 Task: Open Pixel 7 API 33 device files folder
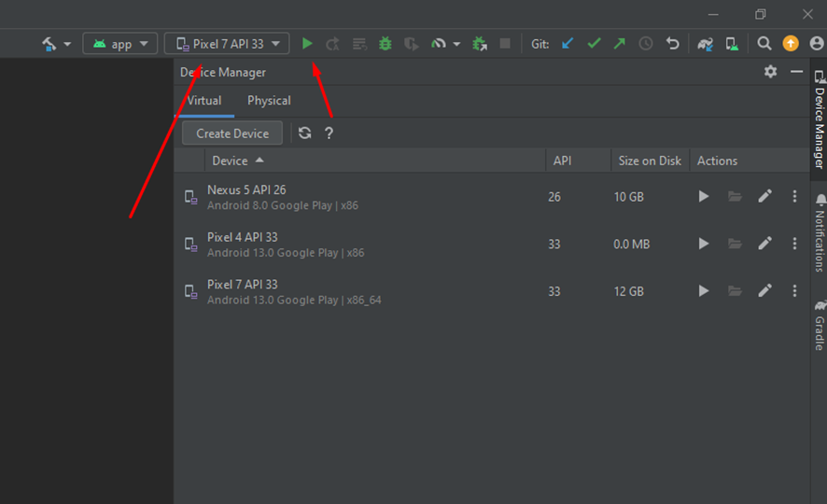[x=735, y=291]
